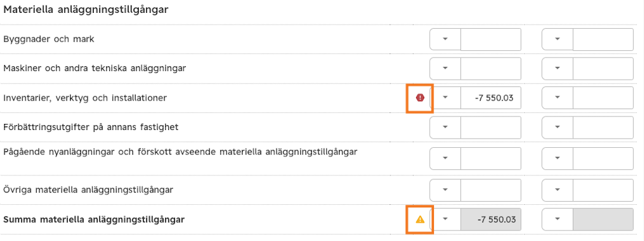Viewport: 644px width, 241px height.
Task: Click the grey Summa total field showing -7 550.03
Action: [x=491, y=220]
